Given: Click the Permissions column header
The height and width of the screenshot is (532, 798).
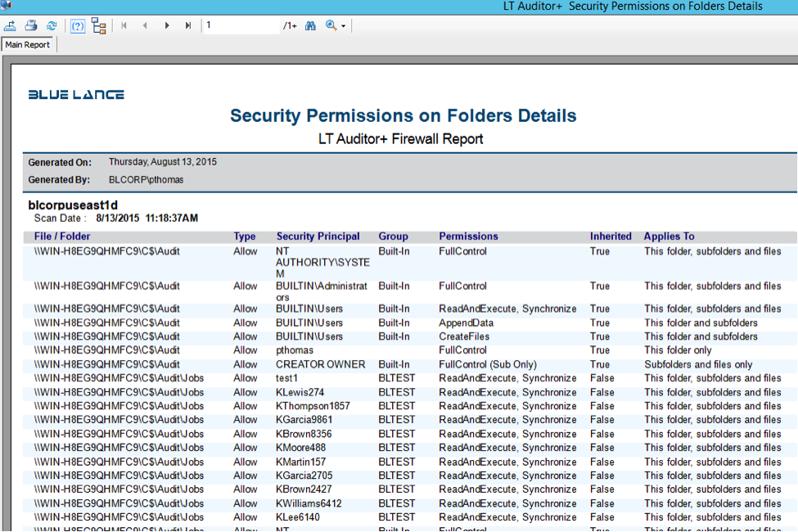Looking at the screenshot, I should point(469,237).
